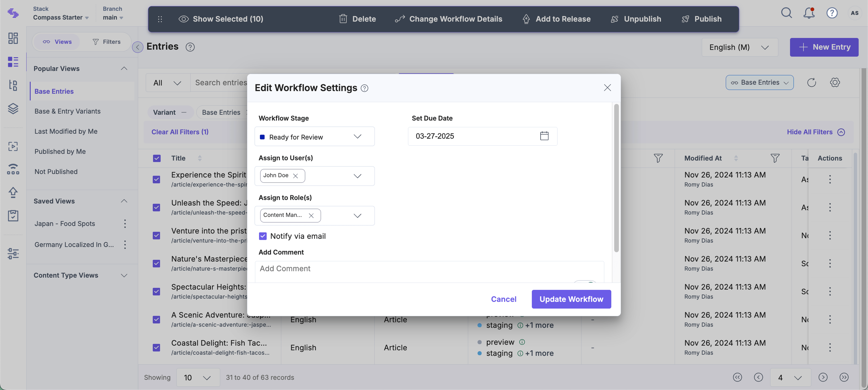Go to the first page of records

click(x=737, y=377)
